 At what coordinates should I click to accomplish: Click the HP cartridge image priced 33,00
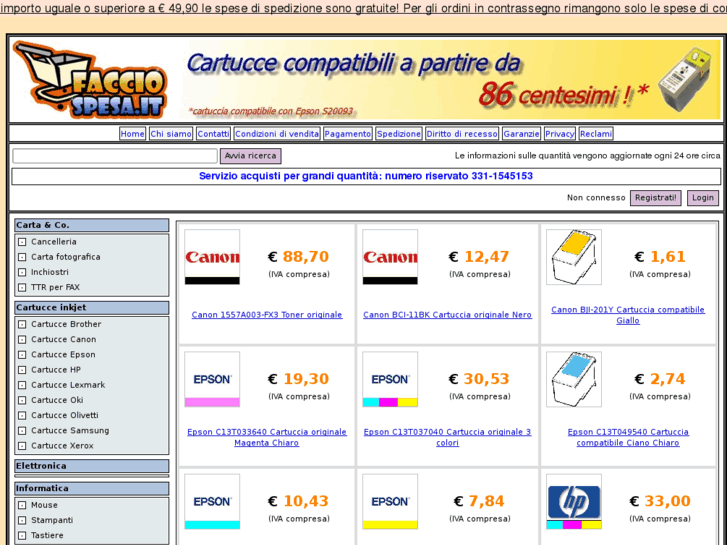coord(574,502)
